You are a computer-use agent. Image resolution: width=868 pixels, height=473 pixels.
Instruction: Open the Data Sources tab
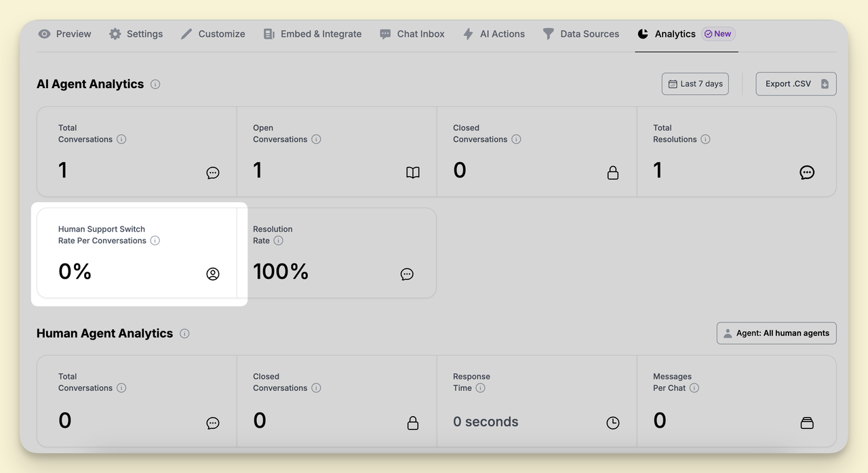(581, 34)
